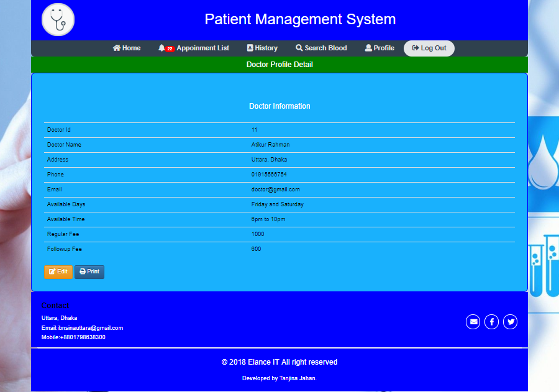The width and height of the screenshot is (559, 392).
Task: Open the Appoinment List menu
Action: [194, 48]
